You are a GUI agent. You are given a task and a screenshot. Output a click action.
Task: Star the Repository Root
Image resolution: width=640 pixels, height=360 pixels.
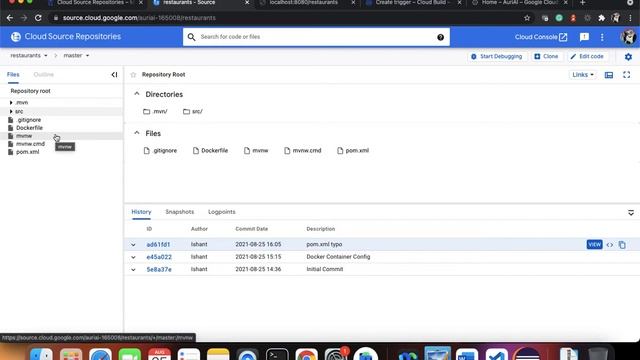[133, 75]
